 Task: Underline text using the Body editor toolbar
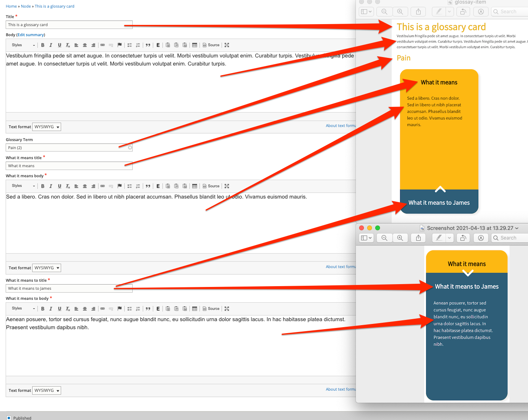[x=60, y=45]
